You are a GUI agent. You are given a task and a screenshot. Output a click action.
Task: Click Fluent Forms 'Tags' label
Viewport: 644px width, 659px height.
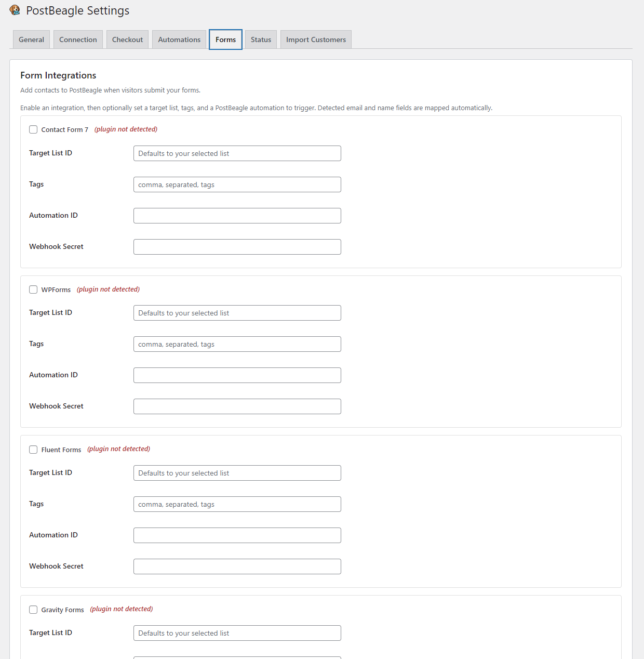(x=36, y=504)
